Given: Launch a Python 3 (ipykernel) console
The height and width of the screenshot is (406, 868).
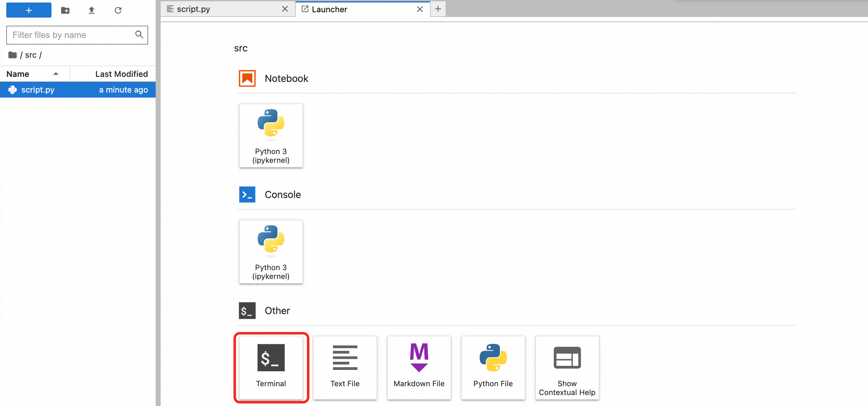Looking at the screenshot, I should coord(271,252).
